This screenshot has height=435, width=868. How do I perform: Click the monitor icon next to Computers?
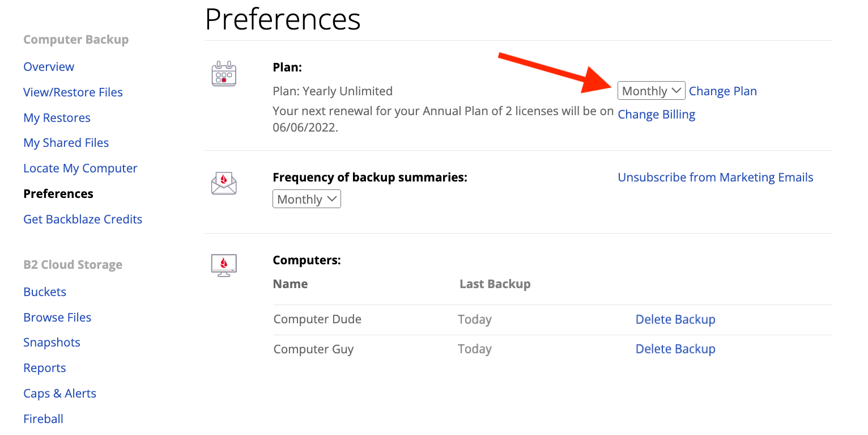[x=224, y=265]
